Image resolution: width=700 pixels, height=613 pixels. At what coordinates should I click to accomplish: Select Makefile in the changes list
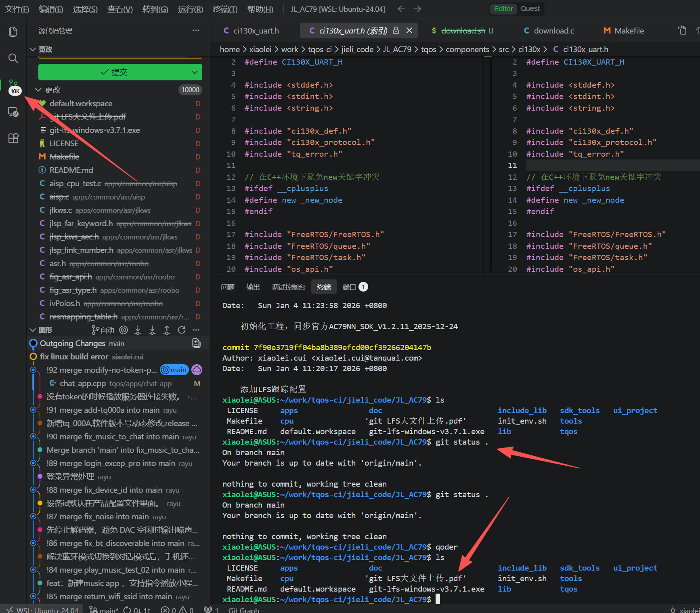(64, 157)
